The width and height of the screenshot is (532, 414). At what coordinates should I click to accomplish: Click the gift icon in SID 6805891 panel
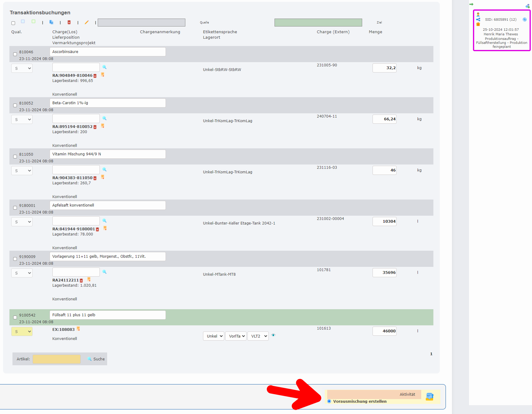[x=478, y=24]
